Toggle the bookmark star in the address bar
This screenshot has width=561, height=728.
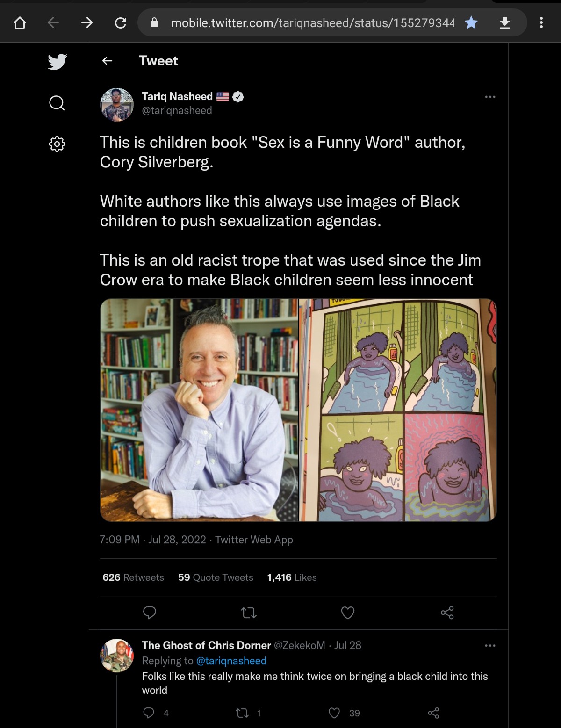[471, 22]
